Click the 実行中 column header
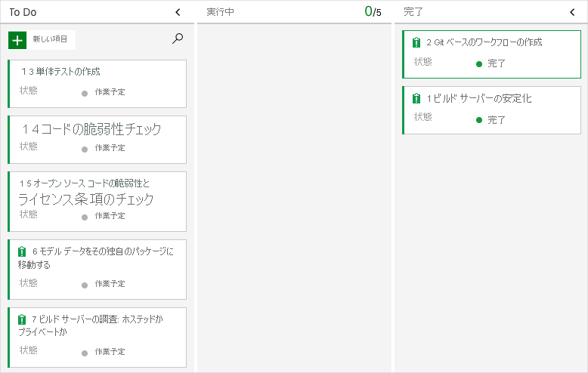The width and height of the screenshot is (588, 373). pyautogui.click(x=220, y=12)
